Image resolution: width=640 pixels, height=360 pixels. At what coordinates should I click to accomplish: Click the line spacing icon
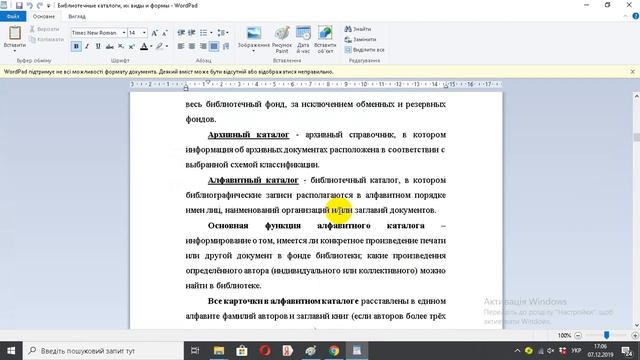(221, 33)
